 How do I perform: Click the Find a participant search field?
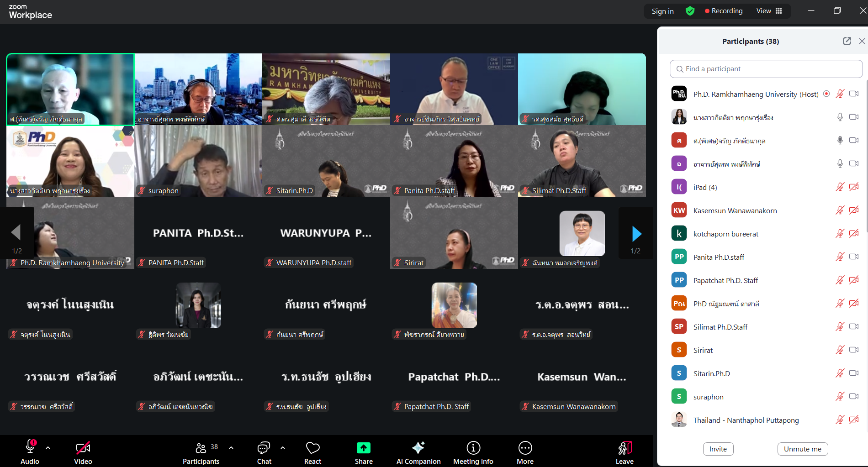766,69
